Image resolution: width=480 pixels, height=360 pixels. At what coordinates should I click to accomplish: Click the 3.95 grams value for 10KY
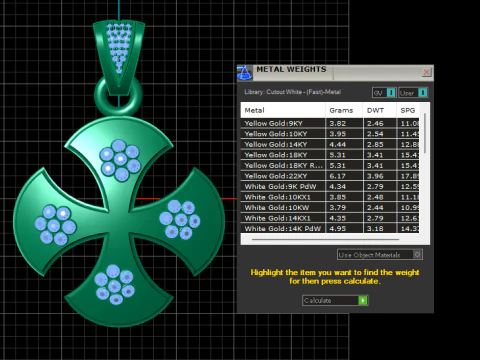point(338,134)
